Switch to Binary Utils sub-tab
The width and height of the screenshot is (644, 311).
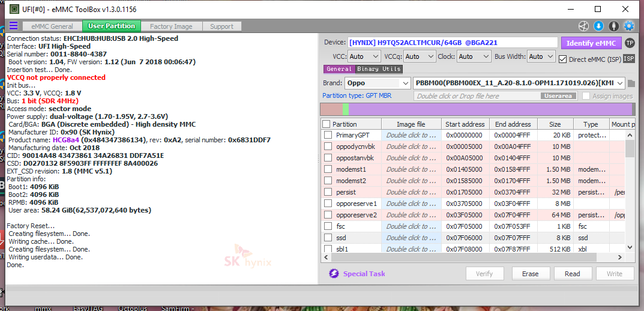tap(379, 69)
